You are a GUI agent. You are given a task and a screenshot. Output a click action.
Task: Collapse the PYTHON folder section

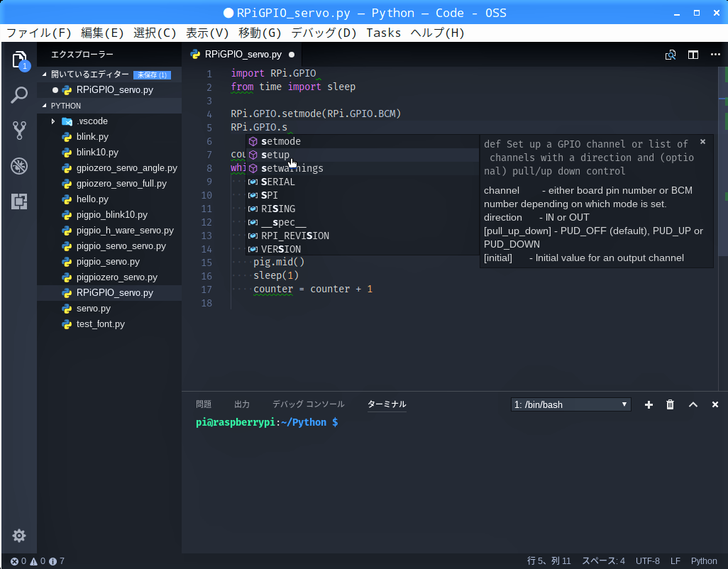click(x=109, y=106)
